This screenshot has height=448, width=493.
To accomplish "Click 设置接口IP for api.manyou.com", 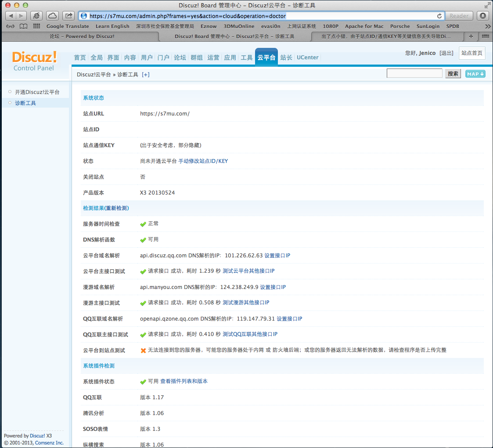I will pyautogui.click(x=273, y=287).
